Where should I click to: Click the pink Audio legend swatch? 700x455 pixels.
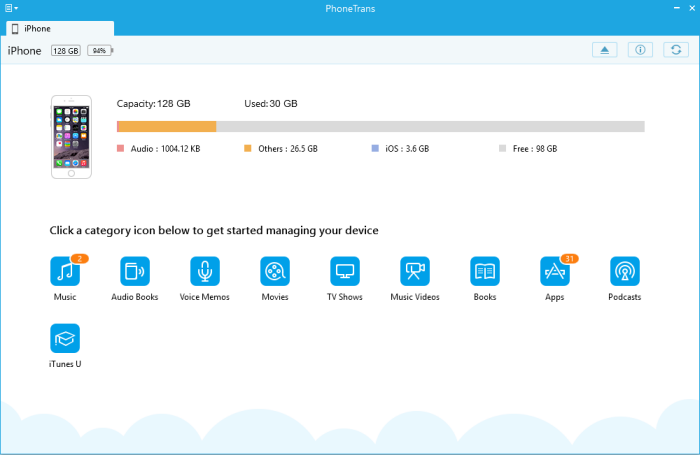(121, 148)
